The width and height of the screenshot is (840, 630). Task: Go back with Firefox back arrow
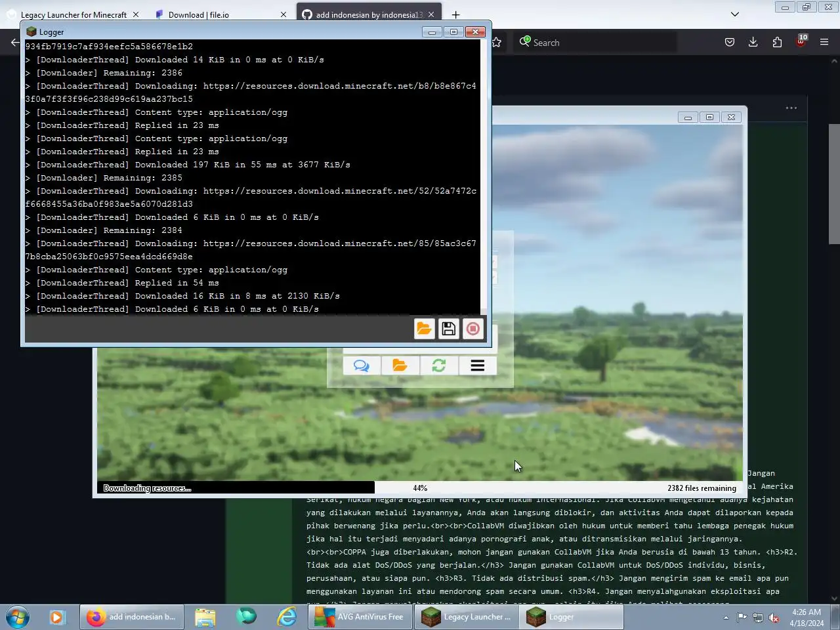coord(14,42)
